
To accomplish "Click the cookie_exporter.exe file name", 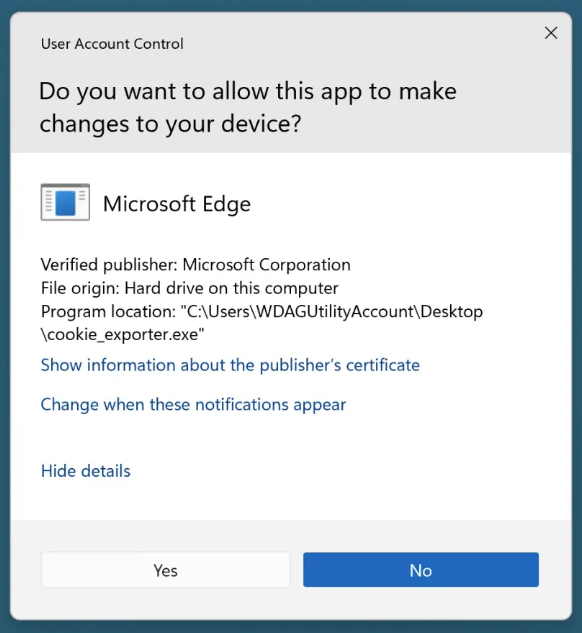I will 123,335.
